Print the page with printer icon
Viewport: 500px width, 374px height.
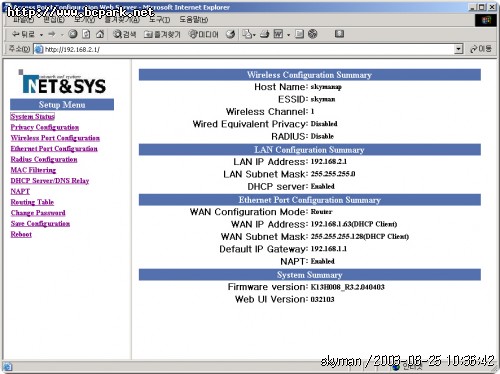tap(264, 34)
